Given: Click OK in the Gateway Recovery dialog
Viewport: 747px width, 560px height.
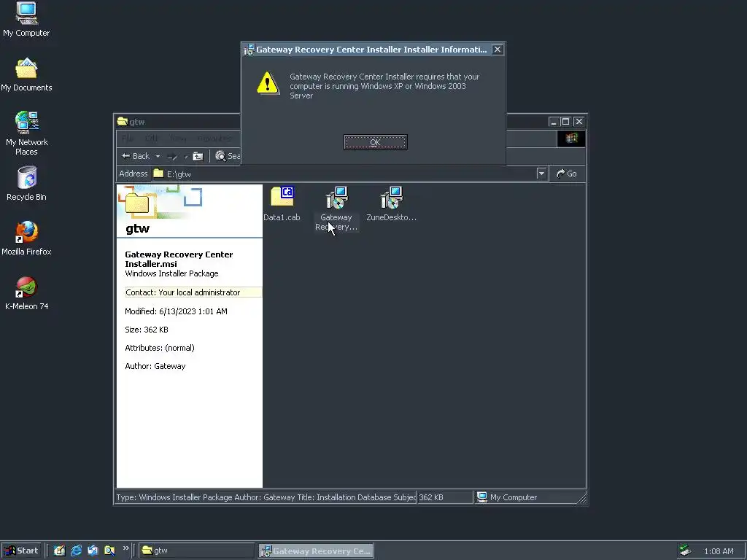Looking at the screenshot, I should [x=376, y=142].
